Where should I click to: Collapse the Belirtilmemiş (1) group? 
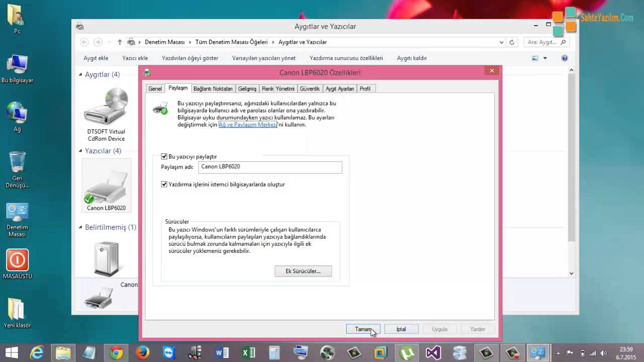point(80,227)
